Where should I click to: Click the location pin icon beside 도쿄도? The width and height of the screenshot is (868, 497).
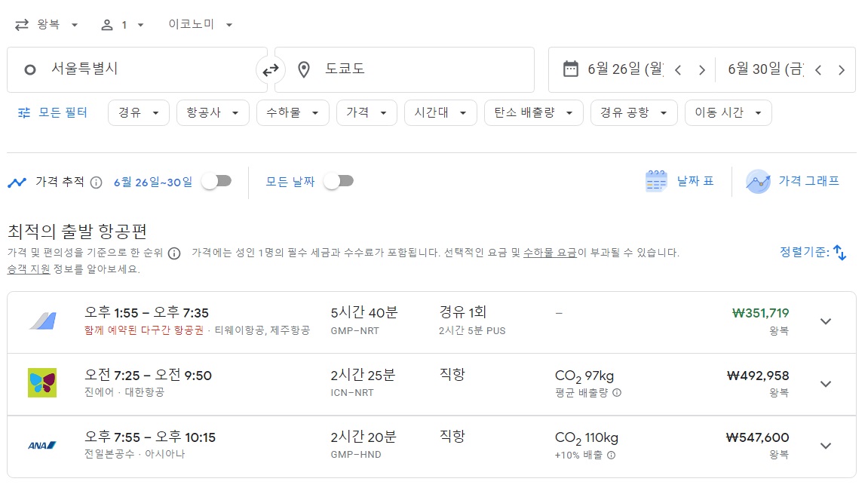click(x=303, y=69)
